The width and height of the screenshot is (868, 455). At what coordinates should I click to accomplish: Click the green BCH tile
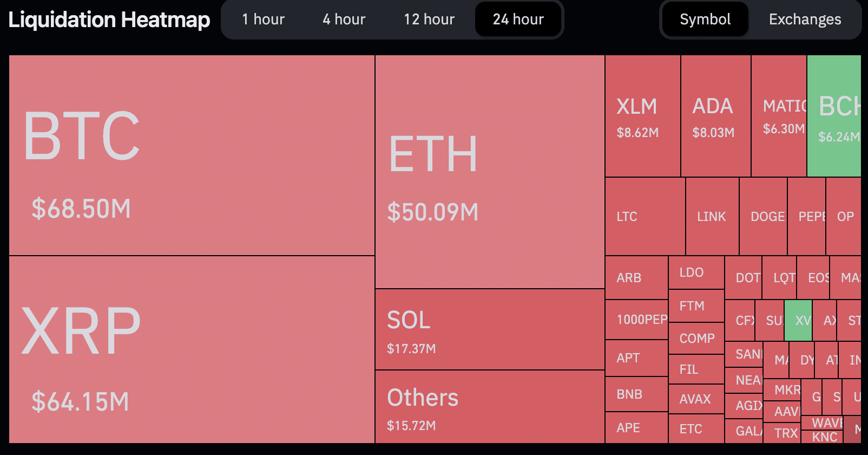(x=834, y=116)
